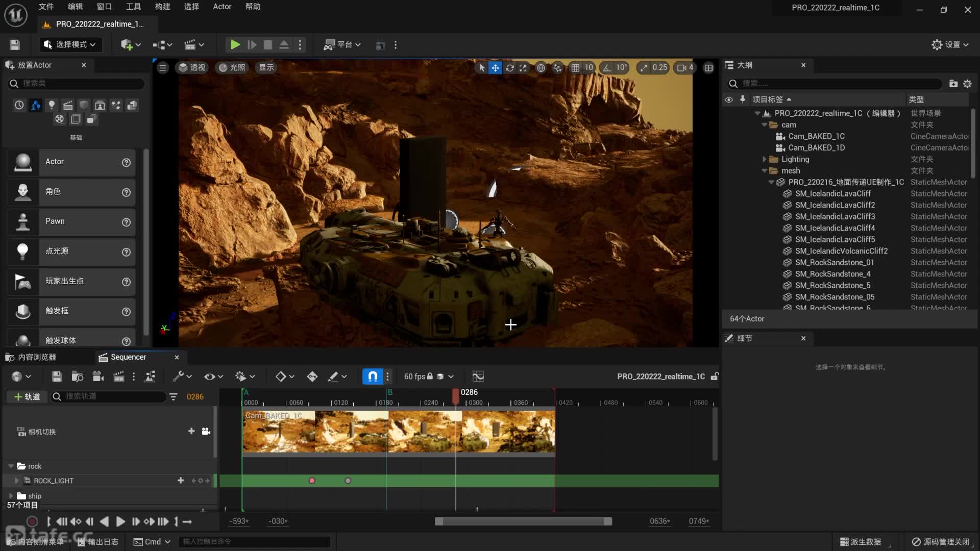Open 文件 menu
The image size is (980, 551).
(46, 7)
